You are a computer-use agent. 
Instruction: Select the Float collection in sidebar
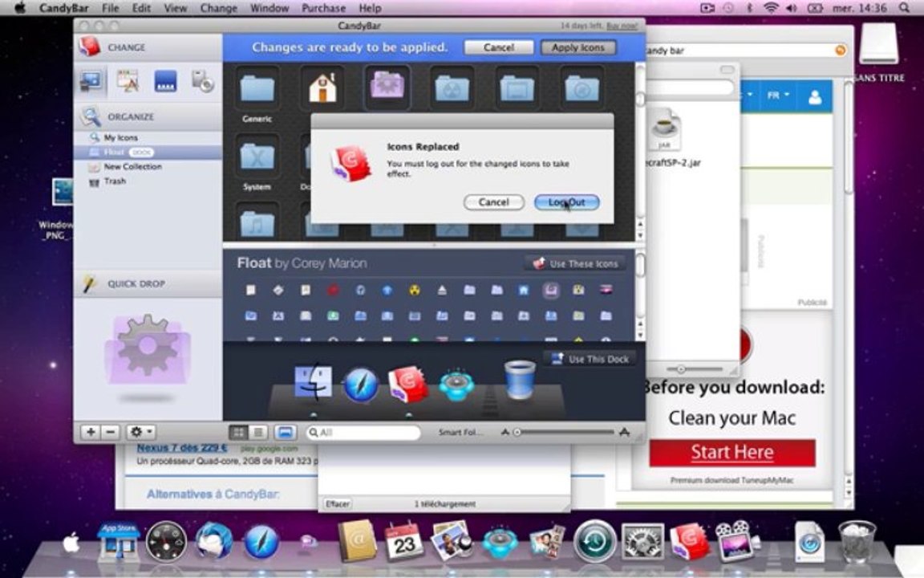point(148,153)
